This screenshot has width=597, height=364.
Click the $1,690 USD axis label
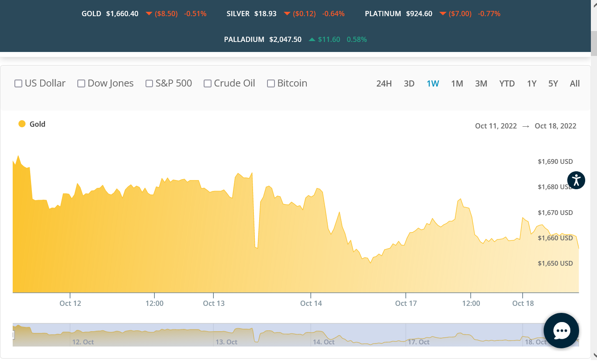(x=555, y=162)
